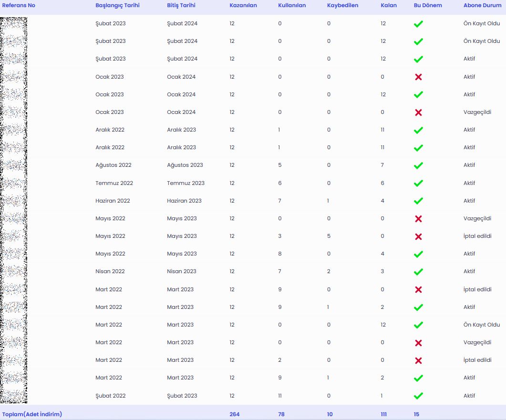Select the Bu Dönem total 15
506x420 pixels.
(416, 414)
